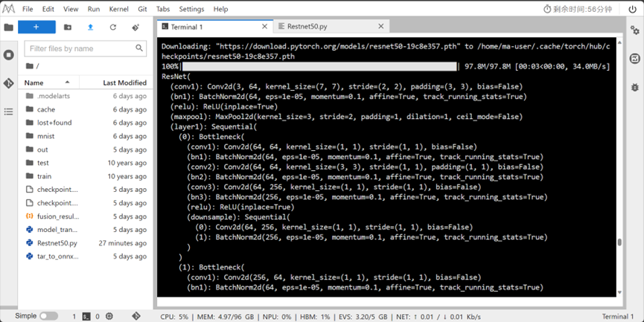
Task: Select the tar_to_onnx... Python file
Action: (x=86, y=257)
